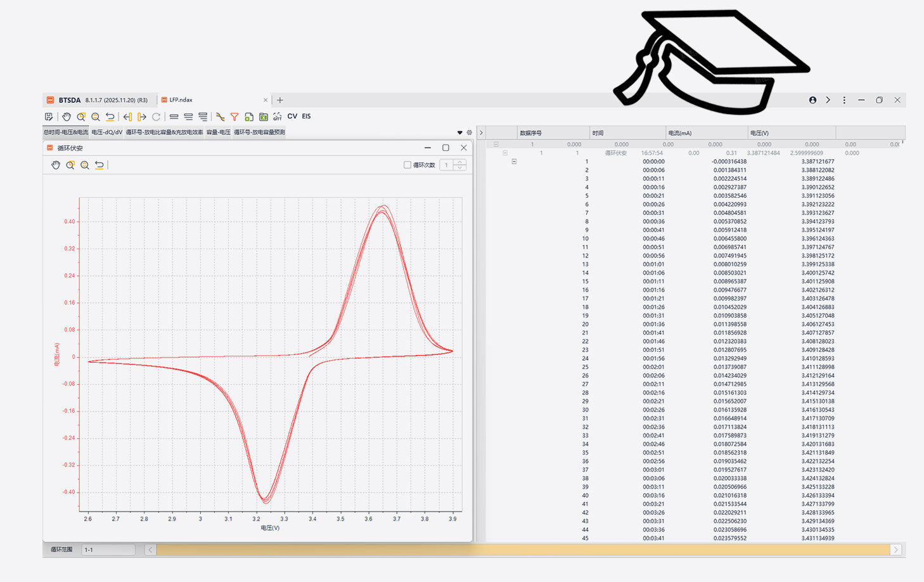Click the 电流(mA) column header
Image resolution: width=924 pixels, height=582 pixels.
click(x=680, y=133)
